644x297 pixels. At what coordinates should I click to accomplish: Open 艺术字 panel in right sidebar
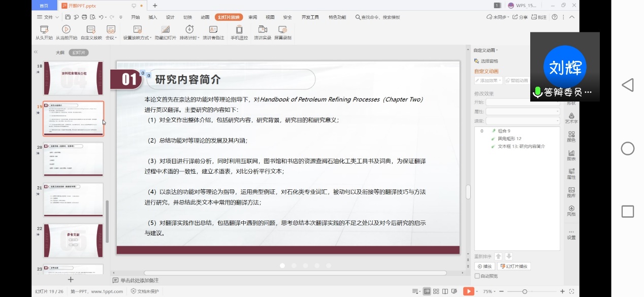point(571,118)
